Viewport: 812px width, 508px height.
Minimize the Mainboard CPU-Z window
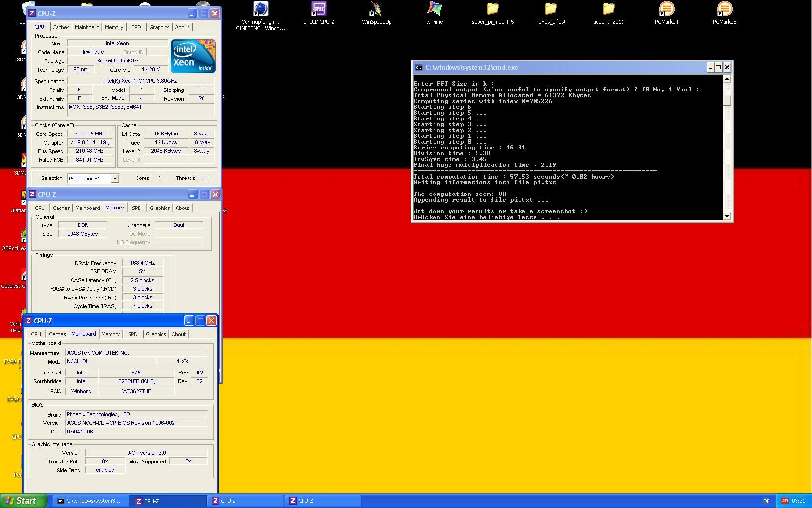[x=188, y=321]
